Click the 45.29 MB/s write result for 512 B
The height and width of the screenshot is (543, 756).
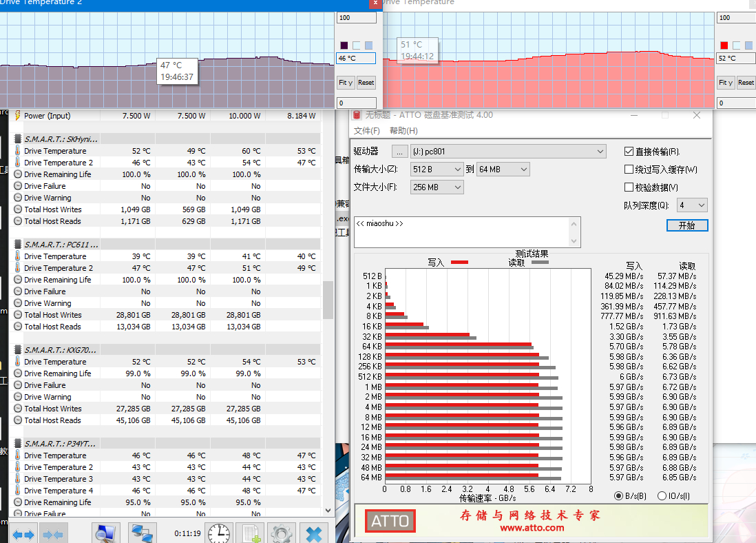point(624,276)
